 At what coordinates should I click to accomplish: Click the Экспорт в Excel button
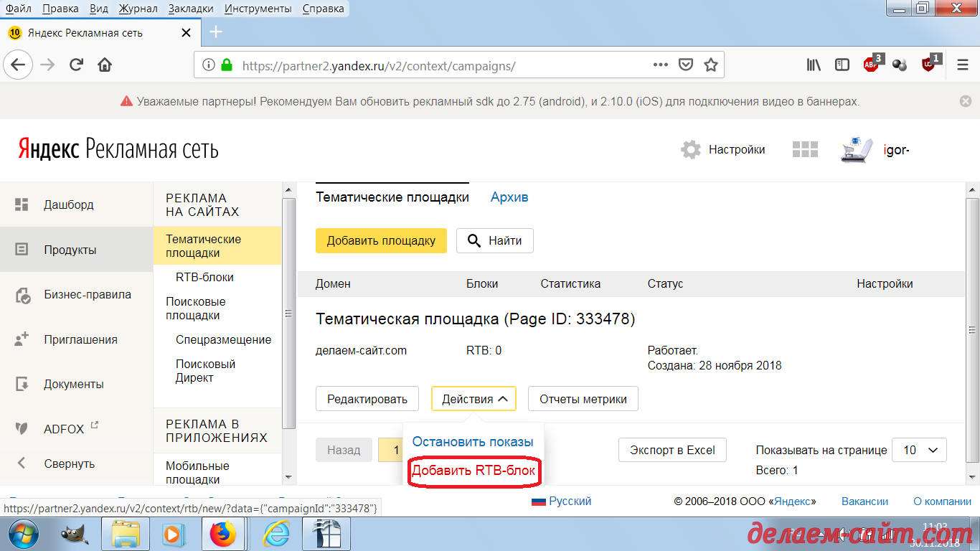(672, 450)
